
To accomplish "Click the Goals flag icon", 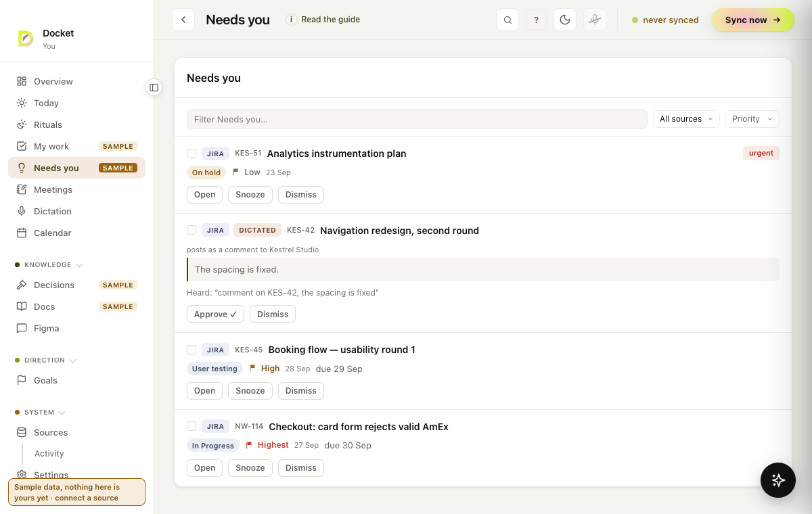I will coord(22,380).
